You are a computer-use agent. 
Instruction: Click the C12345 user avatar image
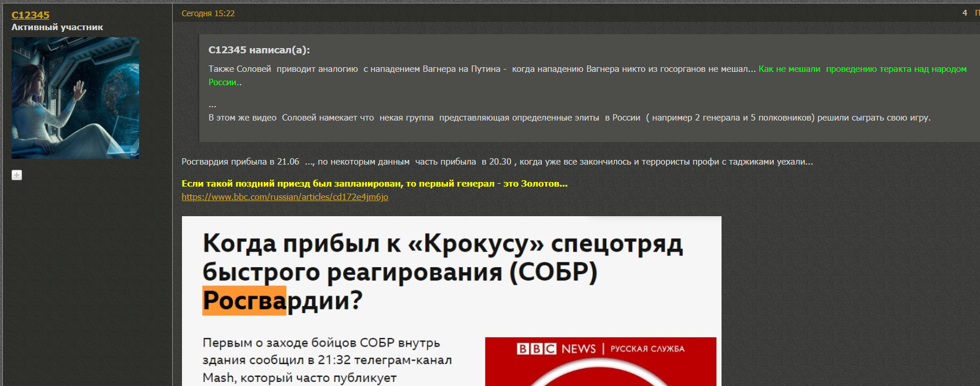coord(75,98)
